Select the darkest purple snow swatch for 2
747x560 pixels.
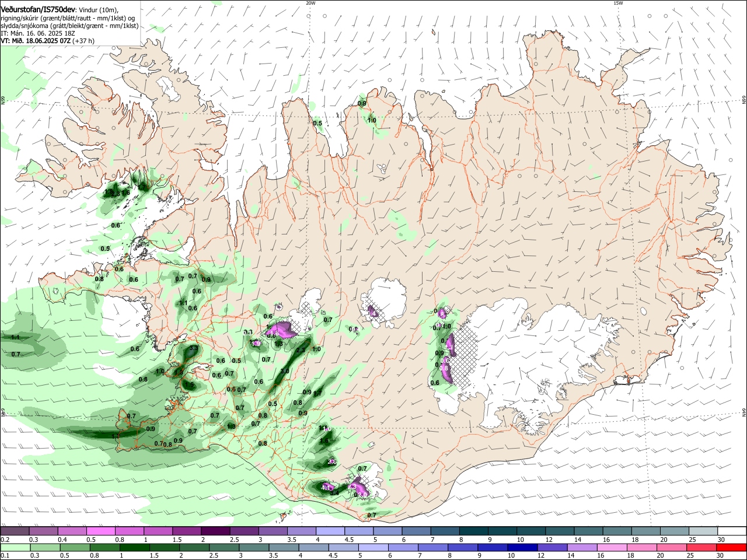pyautogui.click(x=215, y=531)
